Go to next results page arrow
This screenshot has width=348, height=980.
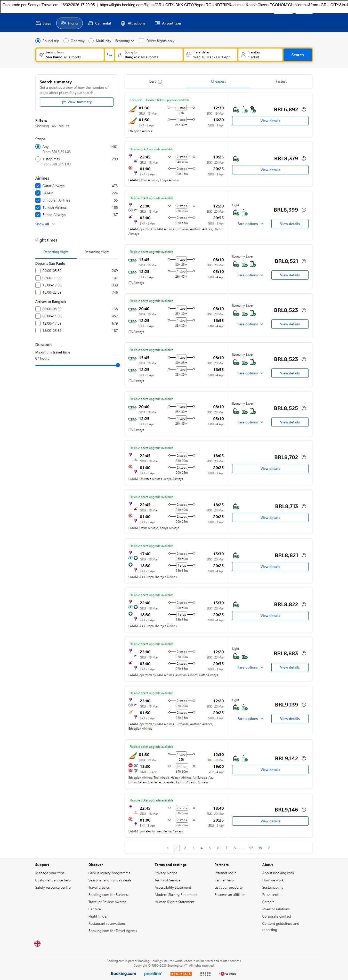click(269, 848)
